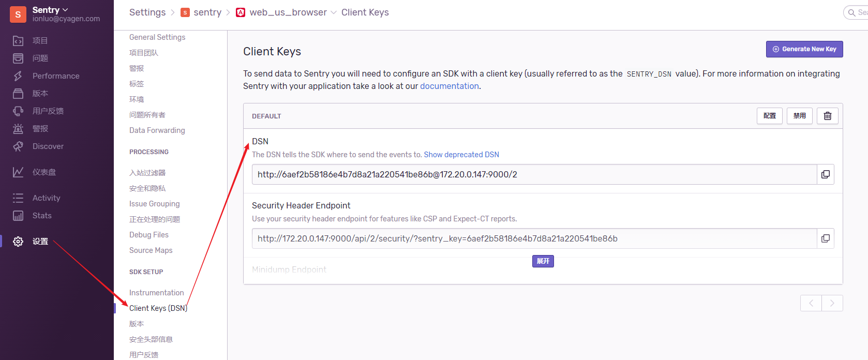This screenshot has height=360, width=868.
Task: Click the settings gear icon (设置)
Action: (x=18, y=242)
